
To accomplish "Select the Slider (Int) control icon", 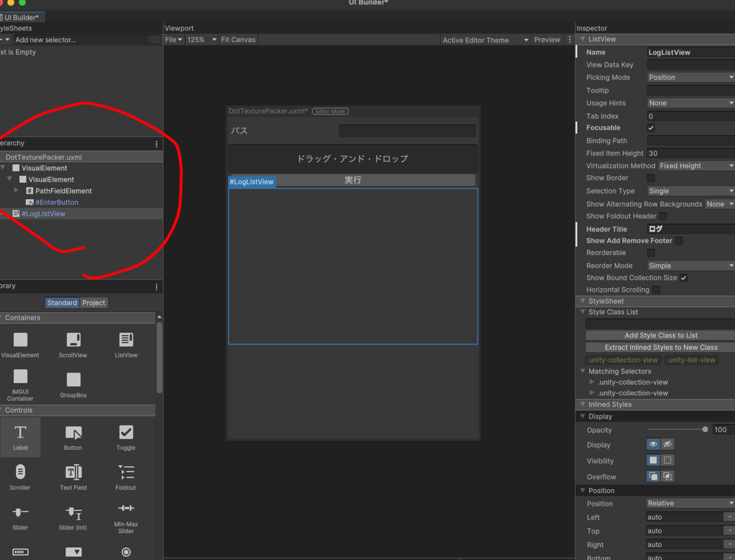I will 73,513.
